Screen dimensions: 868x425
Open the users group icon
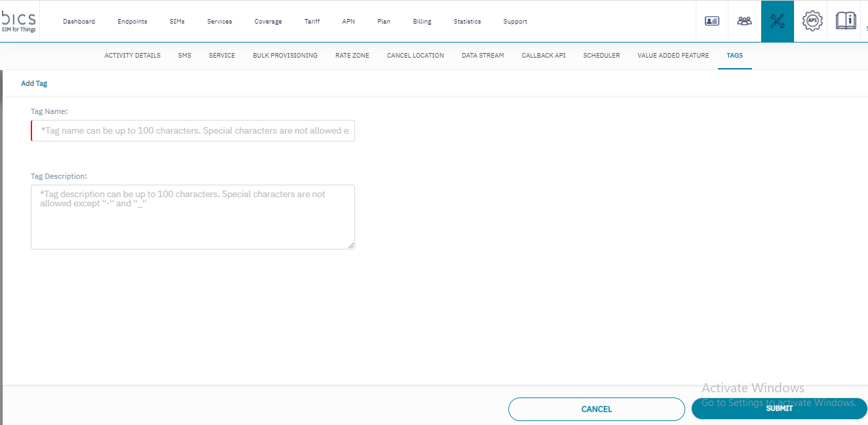(x=744, y=21)
